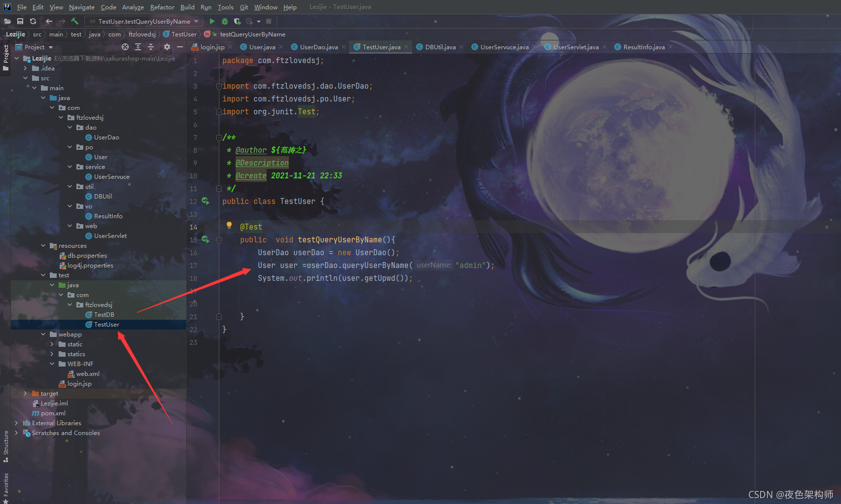The height and width of the screenshot is (504, 841).
Task: Open the Build menu
Action: 187,7
